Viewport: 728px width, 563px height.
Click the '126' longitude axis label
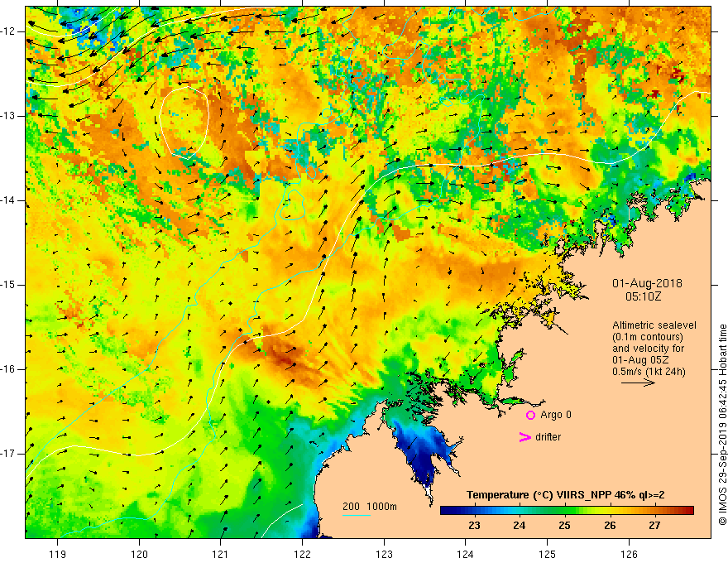pyautogui.click(x=629, y=554)
